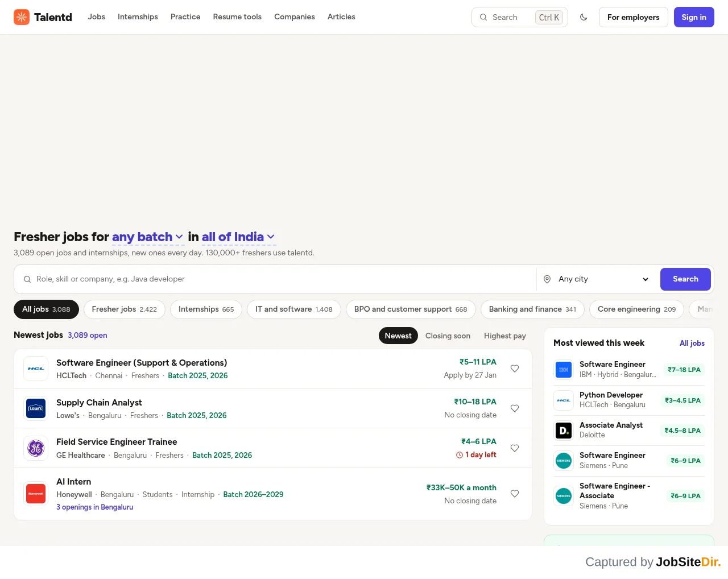The image size is (728, 579).
Task: Open 3 openings in Bengaluru link
Action: 95,507
